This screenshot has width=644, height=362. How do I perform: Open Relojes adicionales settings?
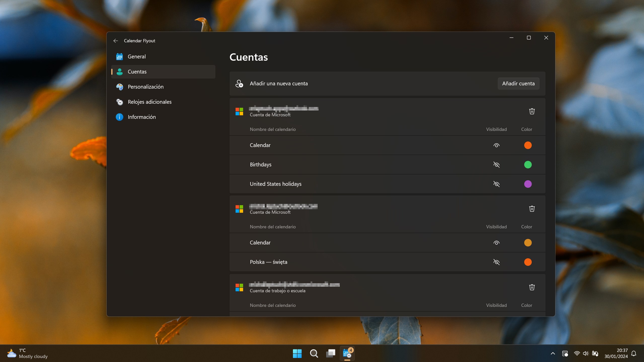[x=163, y=102]
